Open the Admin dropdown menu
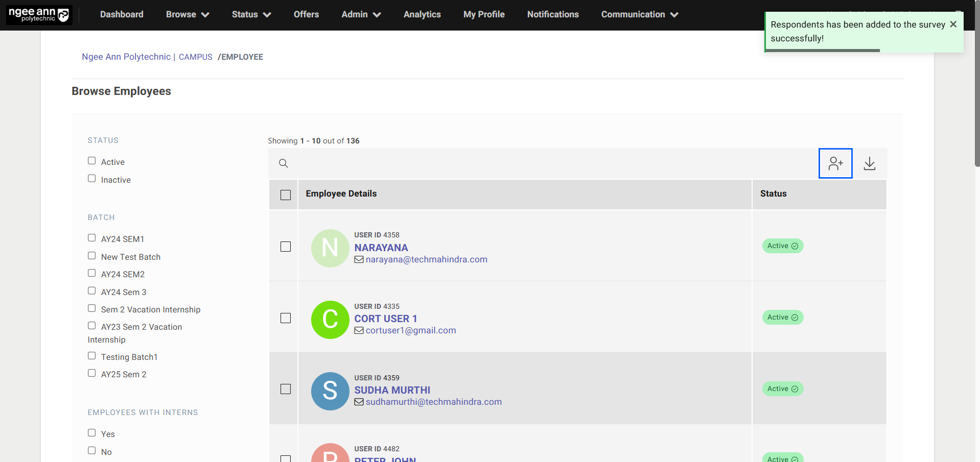The height and width of the screenshot is (462, 980). coord(361,14)
